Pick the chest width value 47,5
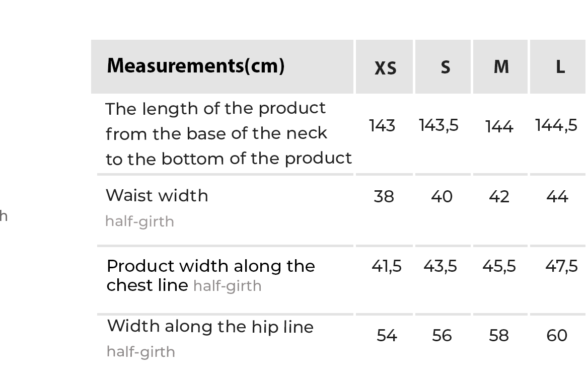Image resolution: width=588 pixels, height=380 pixels. 561,266
